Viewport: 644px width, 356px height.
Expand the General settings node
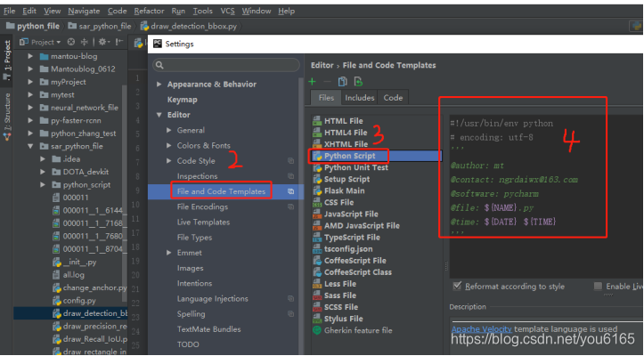tap(169, 130)
